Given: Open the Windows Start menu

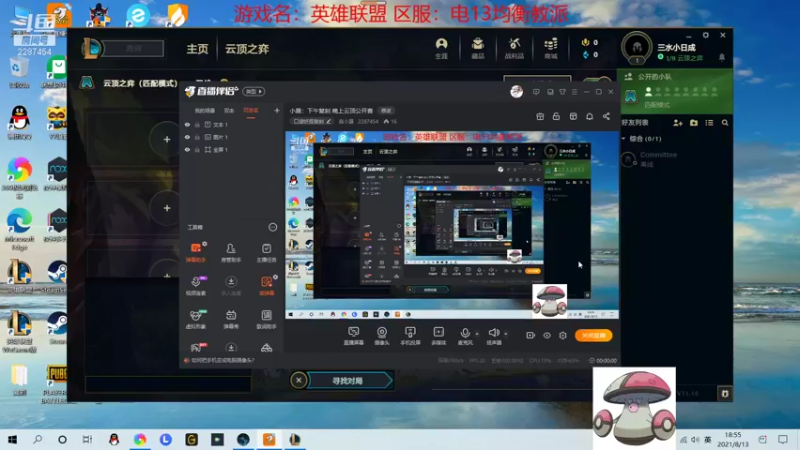Looking at the screenshot, I should pos(12,440).
